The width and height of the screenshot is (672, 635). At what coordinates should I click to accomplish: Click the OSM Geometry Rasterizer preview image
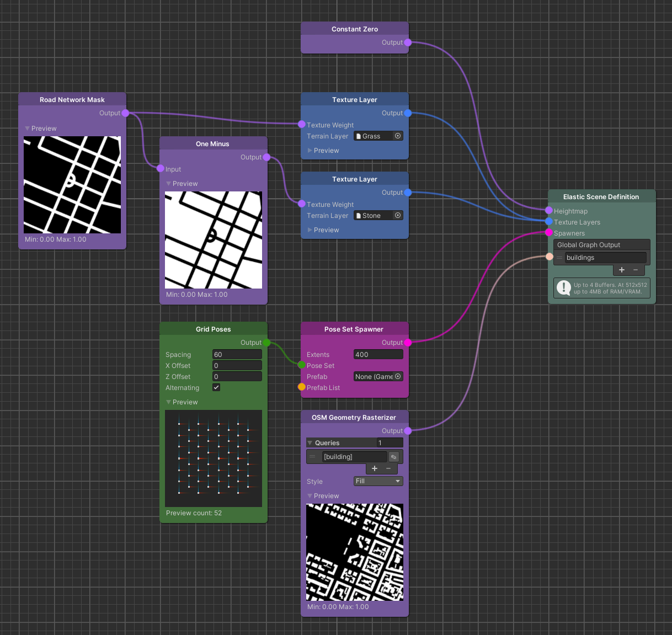(354, 552)
